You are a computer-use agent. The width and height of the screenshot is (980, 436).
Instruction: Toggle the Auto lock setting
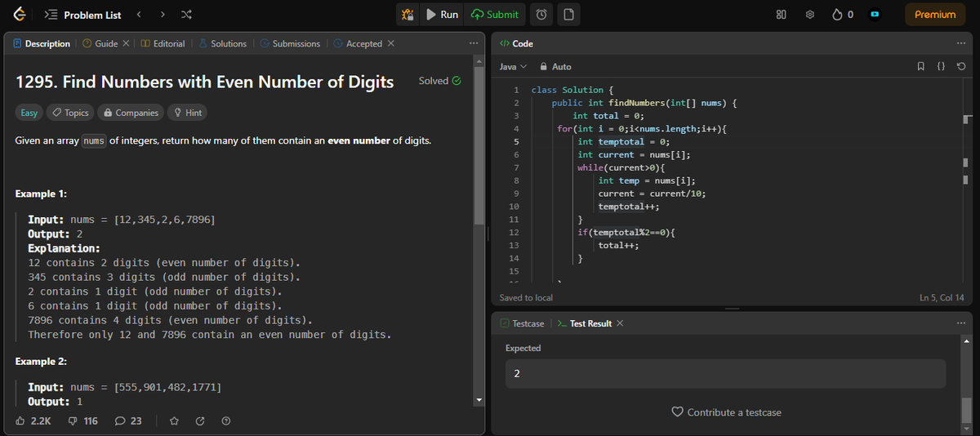tap(555, 66)
